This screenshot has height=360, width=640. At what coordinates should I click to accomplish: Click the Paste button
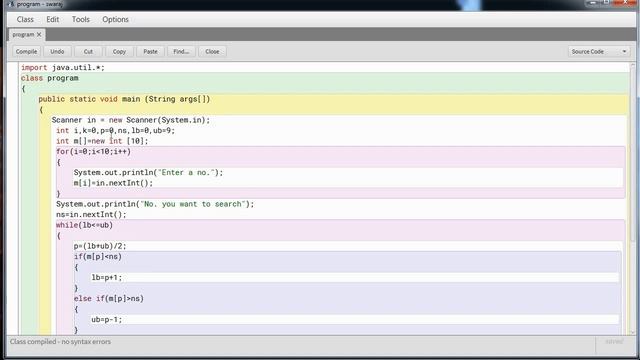pyautogui.click(x=150, y=51)
